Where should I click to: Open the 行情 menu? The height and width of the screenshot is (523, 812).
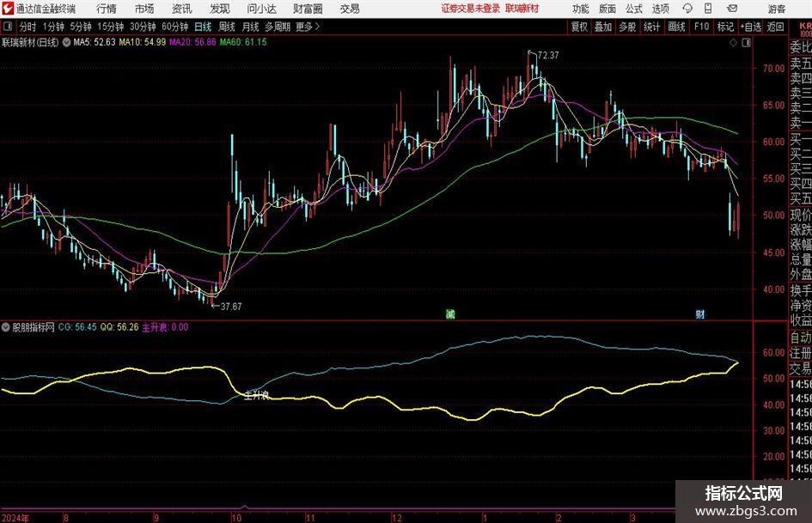(x=107, y=9)
